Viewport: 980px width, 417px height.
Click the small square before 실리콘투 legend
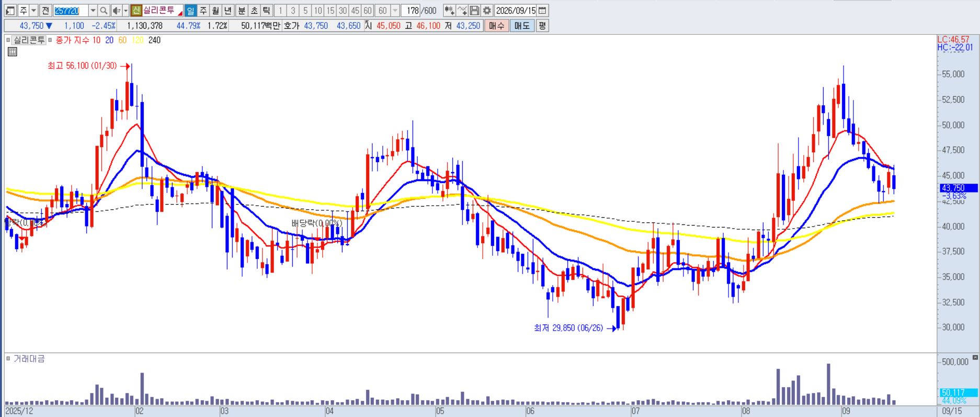pyautogui.click(x=8, y=40)
